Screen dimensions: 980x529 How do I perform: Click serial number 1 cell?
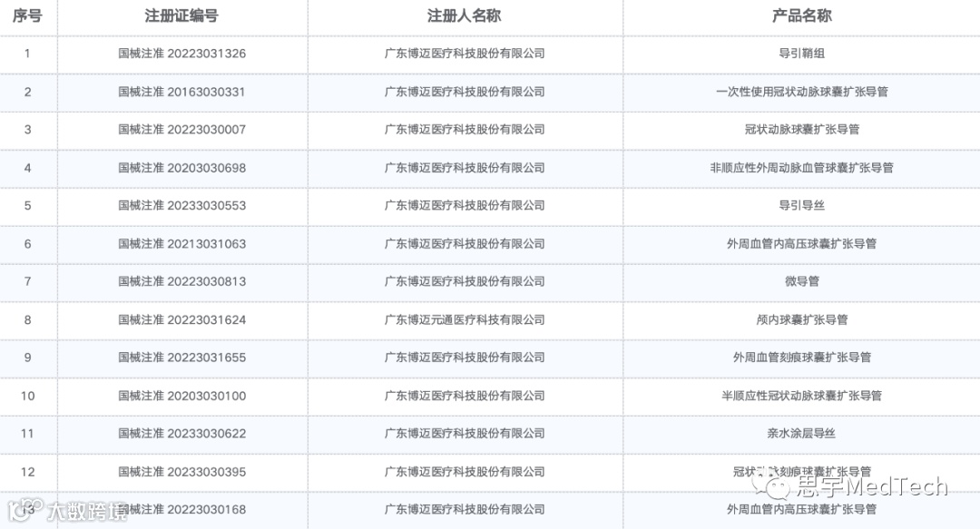[27, 54]
